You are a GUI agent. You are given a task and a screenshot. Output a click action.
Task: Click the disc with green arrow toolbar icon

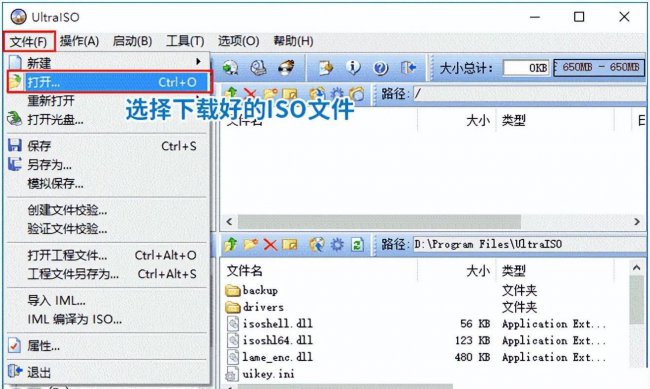230,67
